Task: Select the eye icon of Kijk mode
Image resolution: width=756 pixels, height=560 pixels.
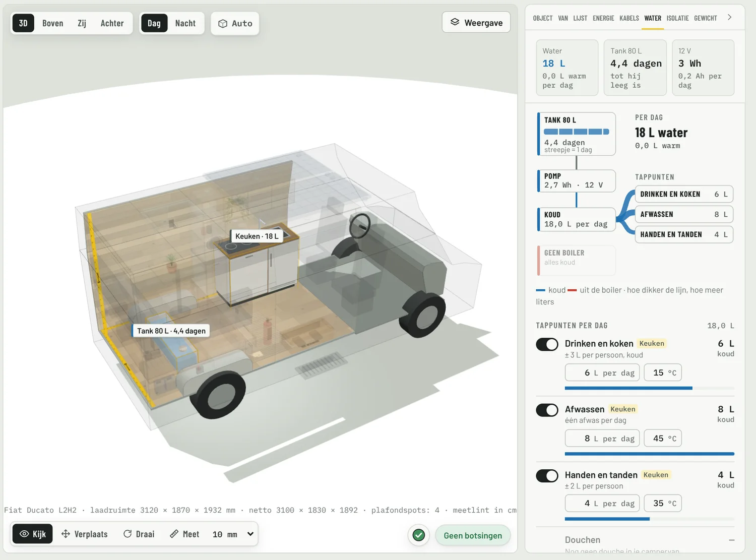Action: pos(24,534)
